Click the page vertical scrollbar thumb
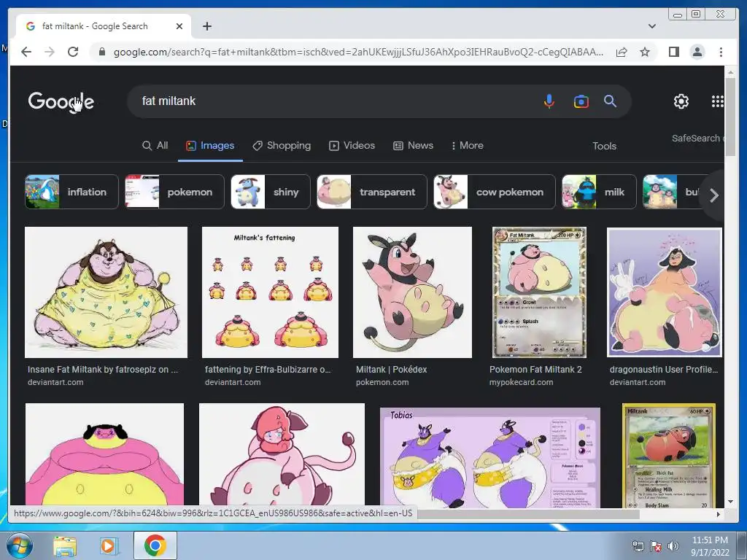Image resolution: width=747 pixels, height=560 pixels. tap(729, 116)
